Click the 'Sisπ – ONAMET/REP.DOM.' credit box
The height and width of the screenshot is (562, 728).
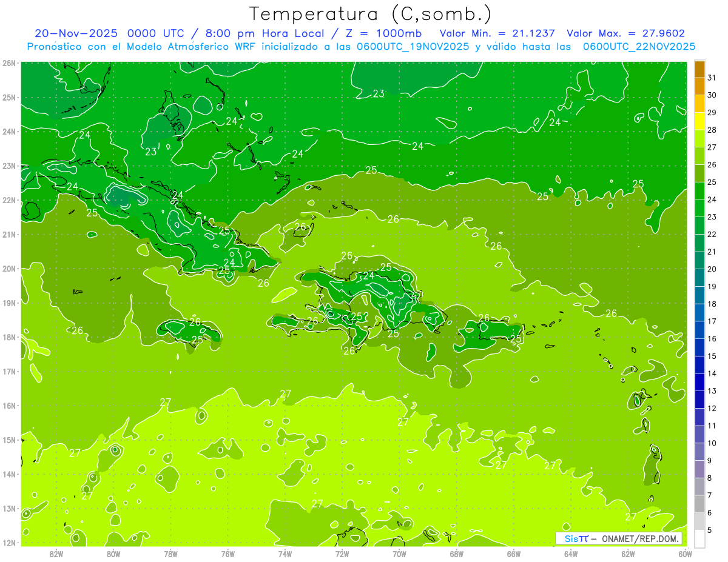pos(619,538)
